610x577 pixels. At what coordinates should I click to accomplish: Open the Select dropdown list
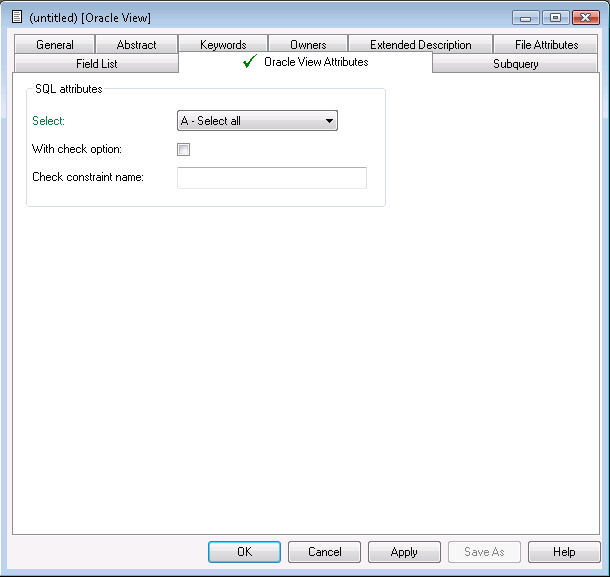257,121
